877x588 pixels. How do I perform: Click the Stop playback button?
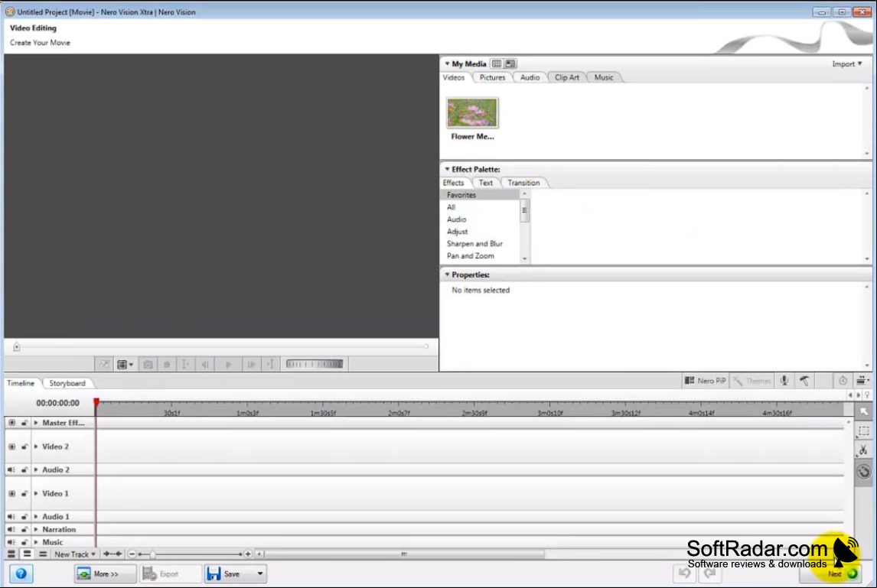pyautogui.click(x=167, y=365)
